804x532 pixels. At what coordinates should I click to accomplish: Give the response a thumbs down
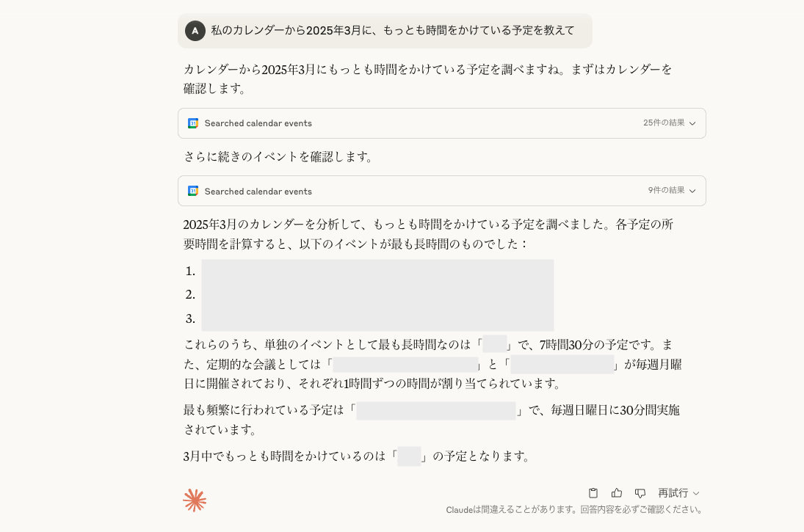(640, 493)
